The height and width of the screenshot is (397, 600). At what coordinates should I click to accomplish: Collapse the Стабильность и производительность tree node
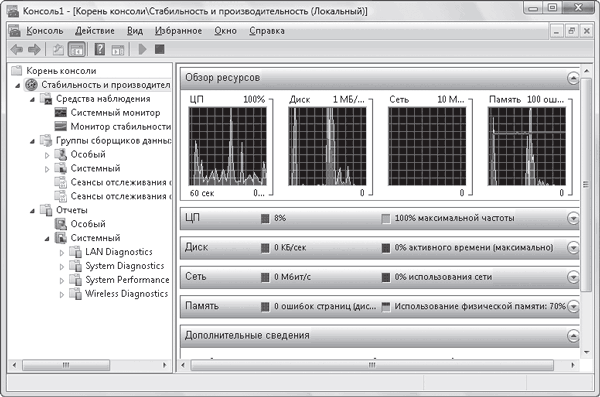click(x=17, y=85)
